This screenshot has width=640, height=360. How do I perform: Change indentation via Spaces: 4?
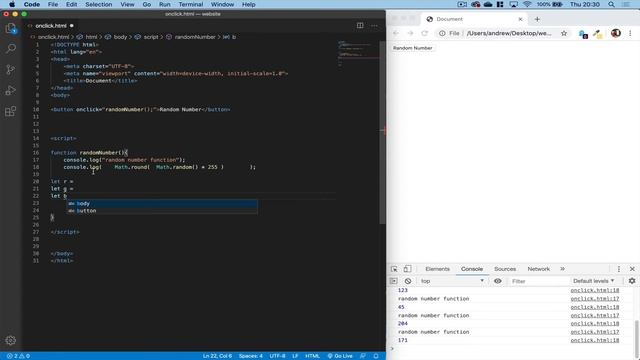251,356
